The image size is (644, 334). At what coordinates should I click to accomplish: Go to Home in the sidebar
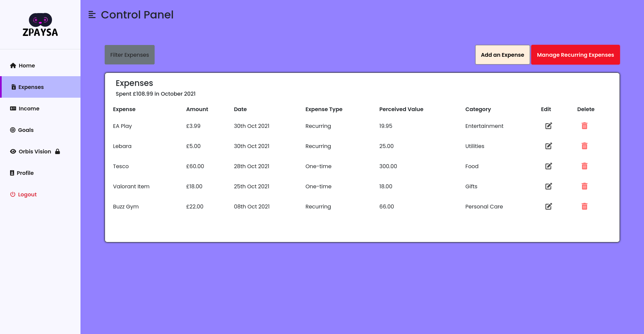(40, 65)
